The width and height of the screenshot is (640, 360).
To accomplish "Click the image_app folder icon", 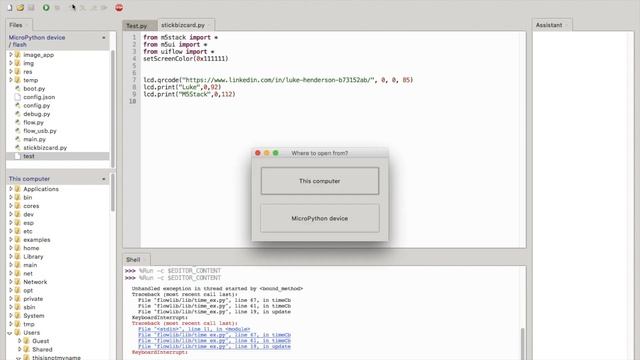I will tap(18, 55).
